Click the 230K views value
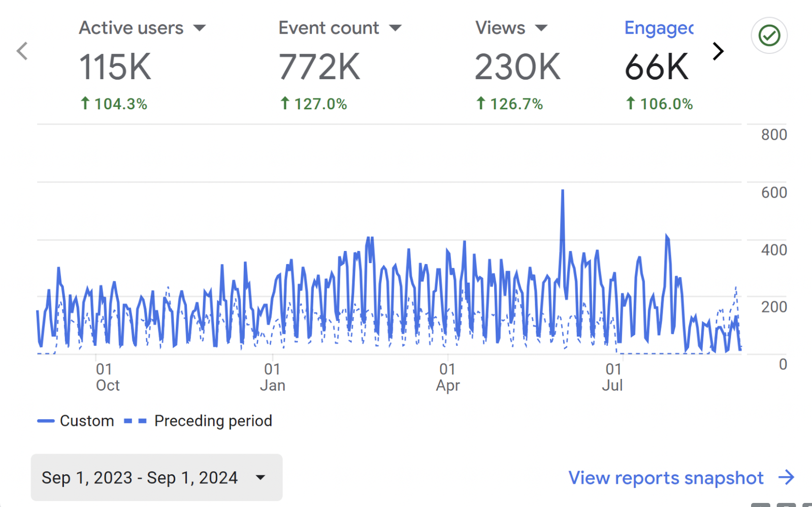812x507 pixels. point(517,67)
